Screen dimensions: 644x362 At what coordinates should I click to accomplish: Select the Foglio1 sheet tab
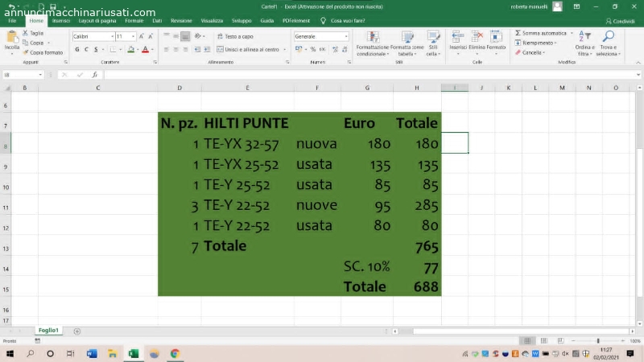coord(48,330)
